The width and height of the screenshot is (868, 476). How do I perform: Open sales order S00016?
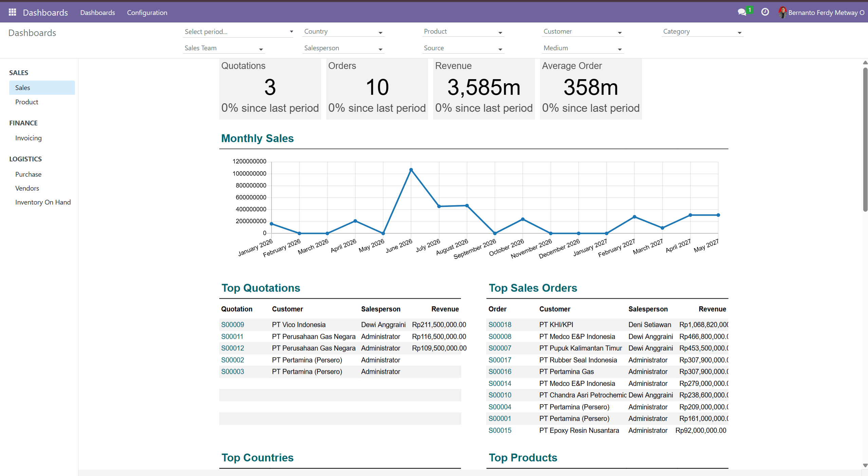coord(500,372)
